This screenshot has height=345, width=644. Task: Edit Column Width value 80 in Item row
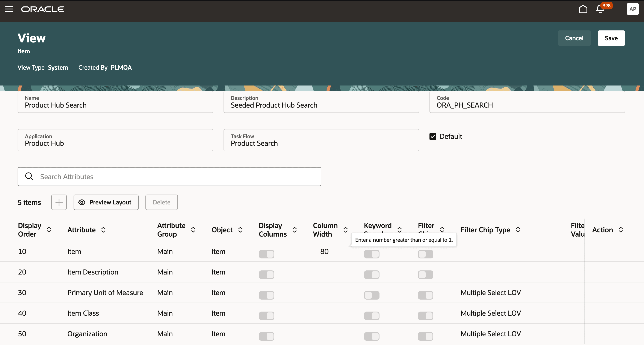[324, 251]
